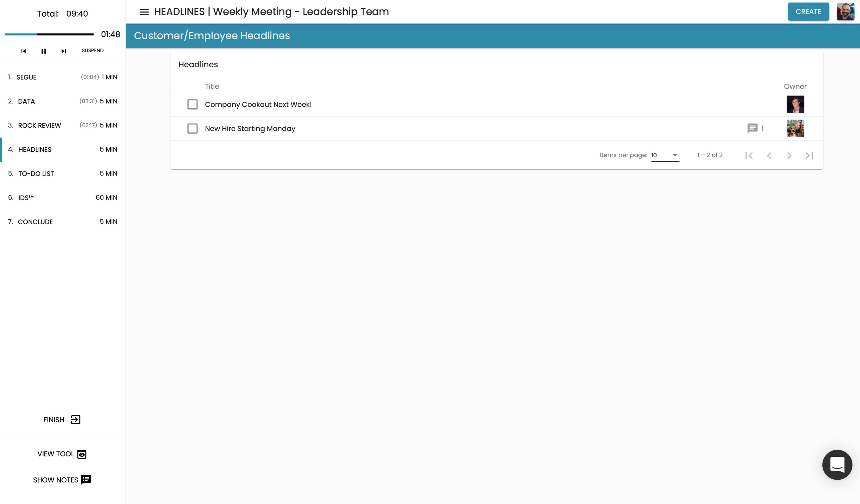The height and width of the screenshot is (504, 860).
Task: Check the New Hire Starting Monday headline
Action: click(x=192, y=129)
